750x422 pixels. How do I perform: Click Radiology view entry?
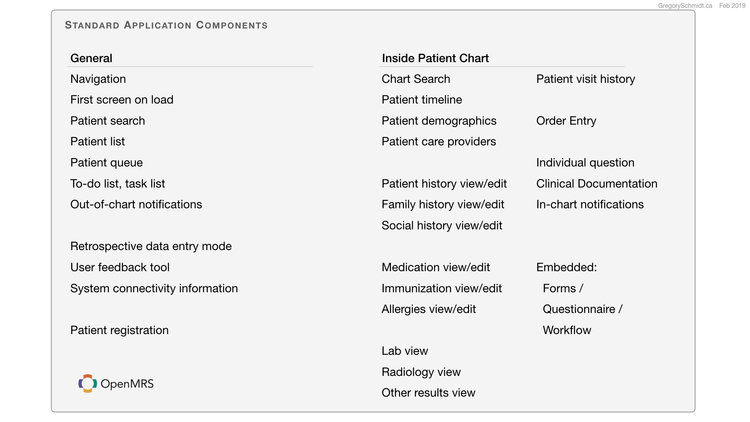tap(421, 373)
